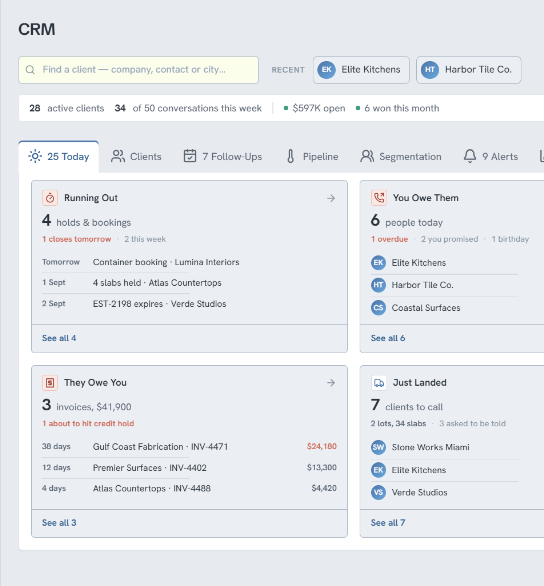This screenshot has height=586, width=544.
Task: Click the Running Out stopwatch icon
Action: coord(50,198)
